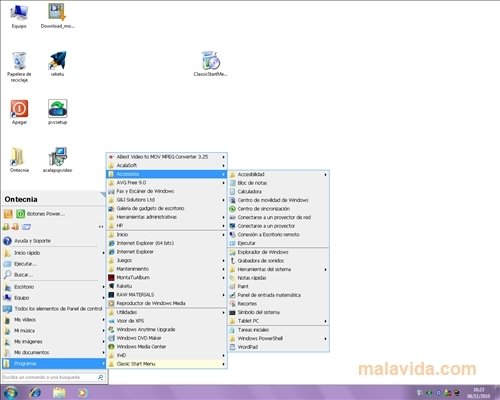This screenshot has width=500, height=400.
Task: Expand the Juegos folder
Action: coord(167,260)
